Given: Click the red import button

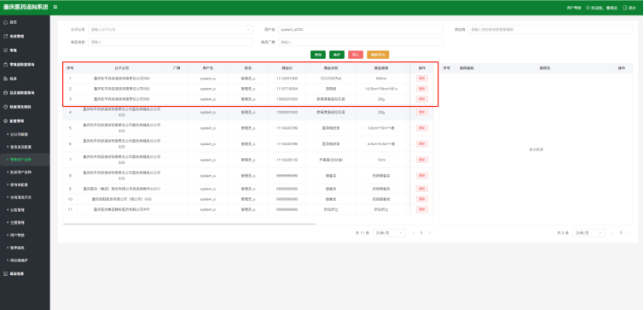Looking at the screenshot, I should 356,55.
